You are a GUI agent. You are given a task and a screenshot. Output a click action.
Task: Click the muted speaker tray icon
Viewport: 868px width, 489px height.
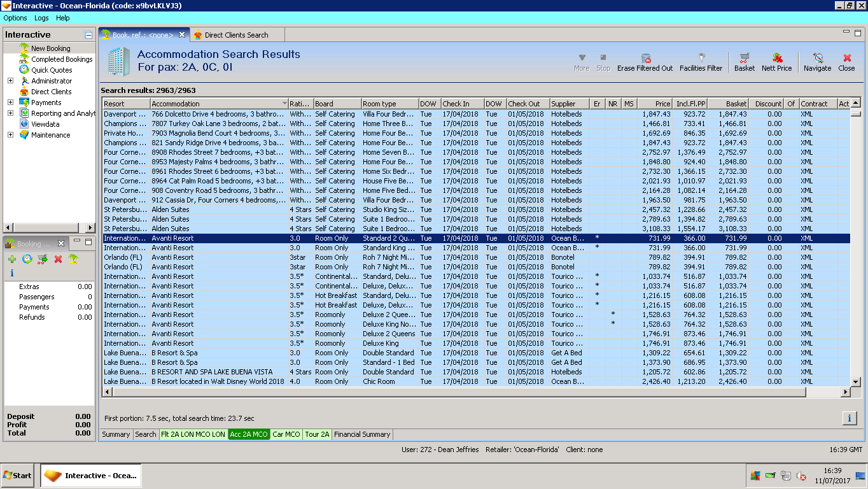tap(801, 476)
